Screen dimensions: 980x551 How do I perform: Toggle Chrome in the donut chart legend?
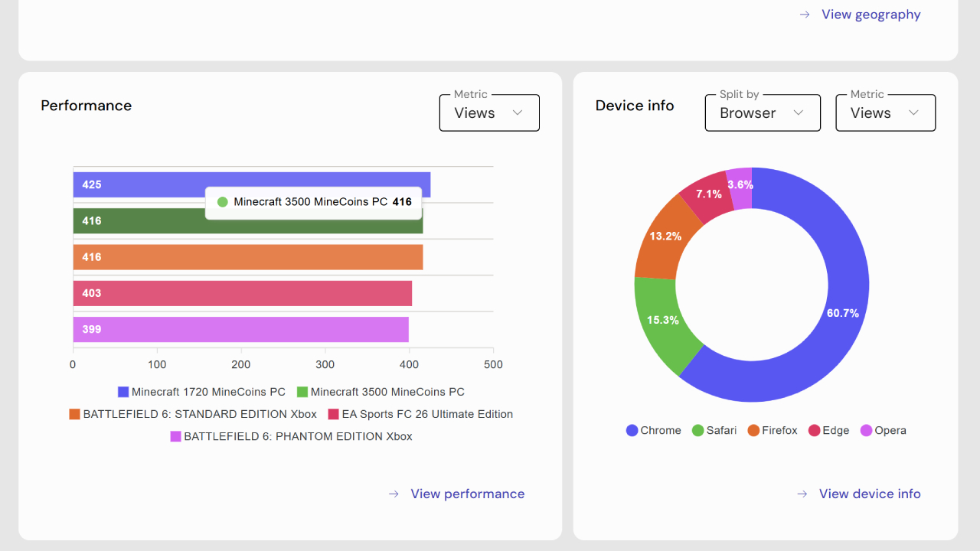[654, 431]
